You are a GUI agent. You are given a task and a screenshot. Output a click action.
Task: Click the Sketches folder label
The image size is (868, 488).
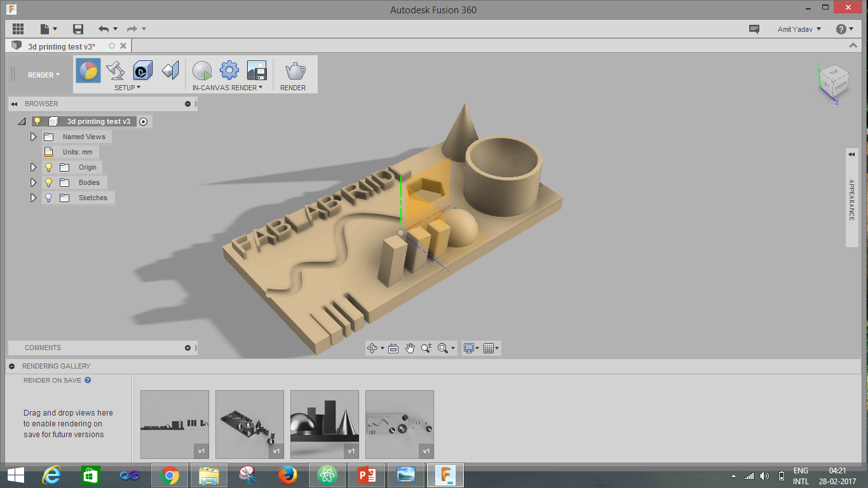93,198
